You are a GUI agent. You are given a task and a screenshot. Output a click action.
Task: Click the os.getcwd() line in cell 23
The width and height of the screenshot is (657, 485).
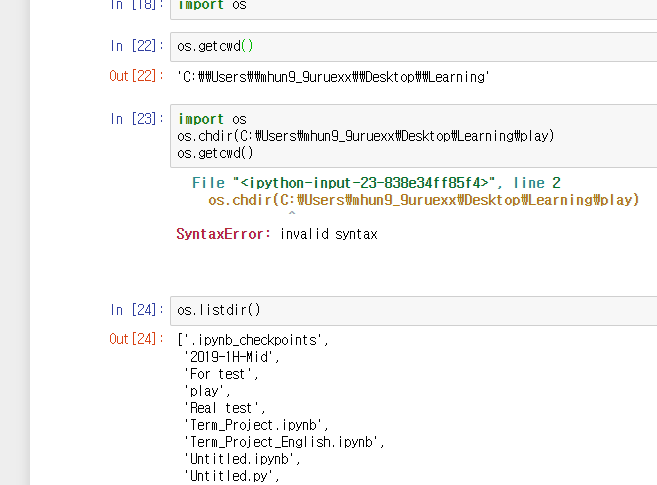[215, 153]
